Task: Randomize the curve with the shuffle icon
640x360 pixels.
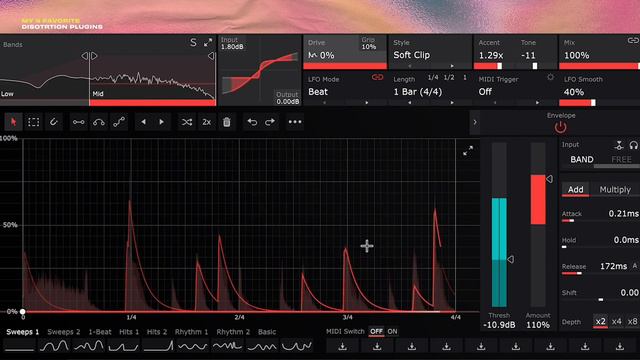Action: [187, 122]
